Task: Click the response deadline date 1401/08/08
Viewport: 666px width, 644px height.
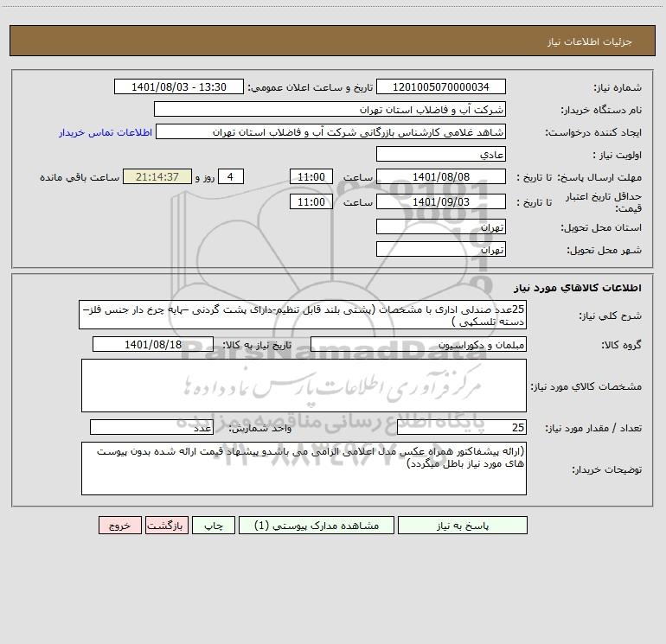Action: (441, 176)
